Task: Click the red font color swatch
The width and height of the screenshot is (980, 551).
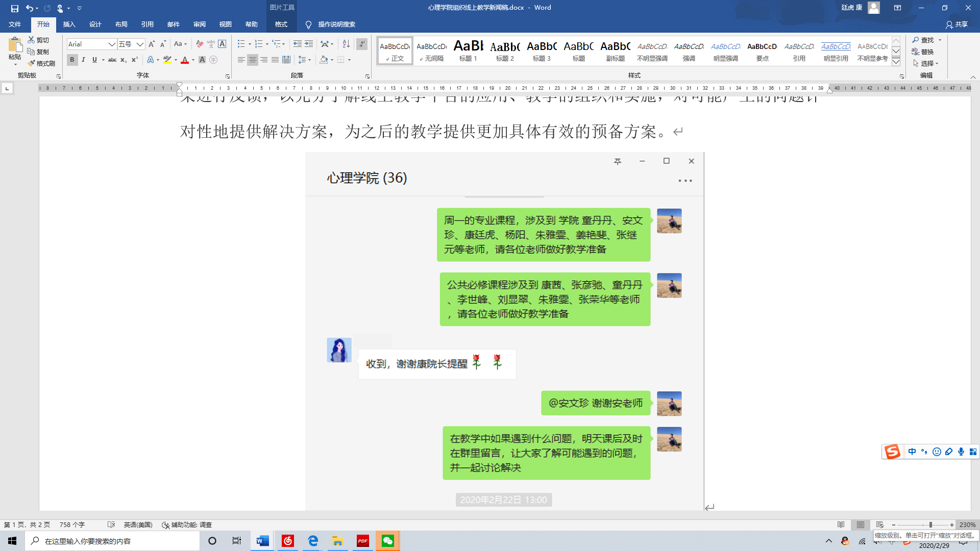Action: [x=185, y=60]
